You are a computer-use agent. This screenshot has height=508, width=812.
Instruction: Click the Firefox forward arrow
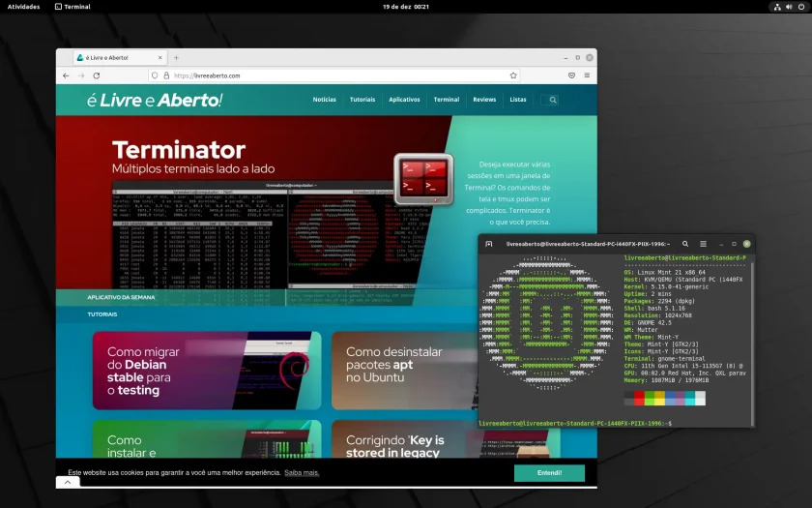pos(81,75)
